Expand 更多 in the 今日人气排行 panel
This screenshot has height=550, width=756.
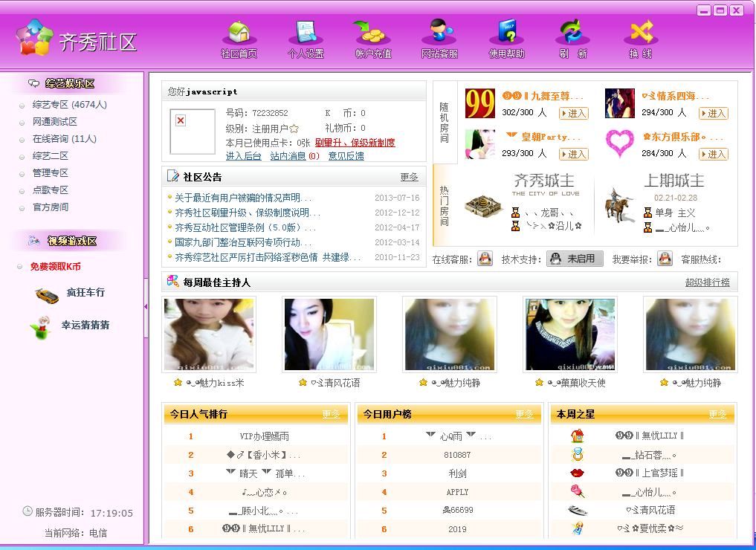coord(331,414)
